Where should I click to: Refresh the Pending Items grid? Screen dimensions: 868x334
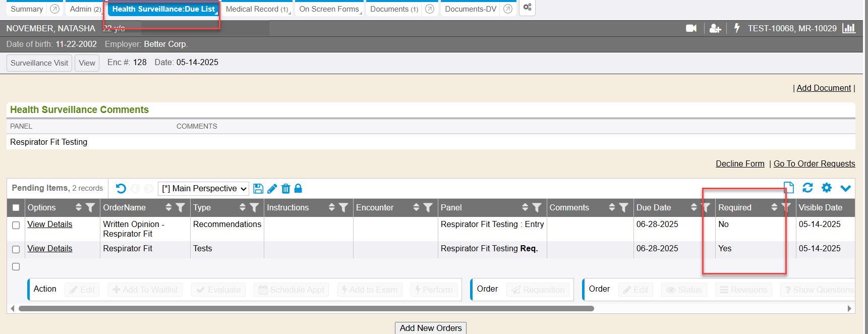[807, 188]
